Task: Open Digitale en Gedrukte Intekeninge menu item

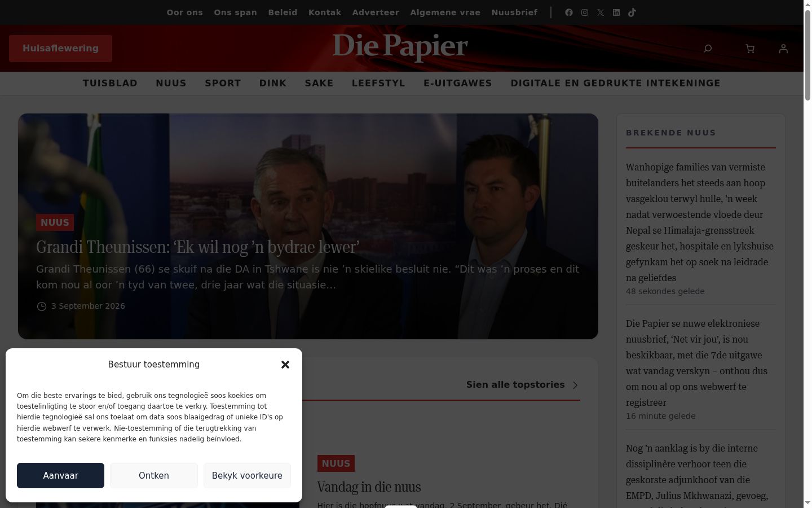Action: tap(615, 84)
